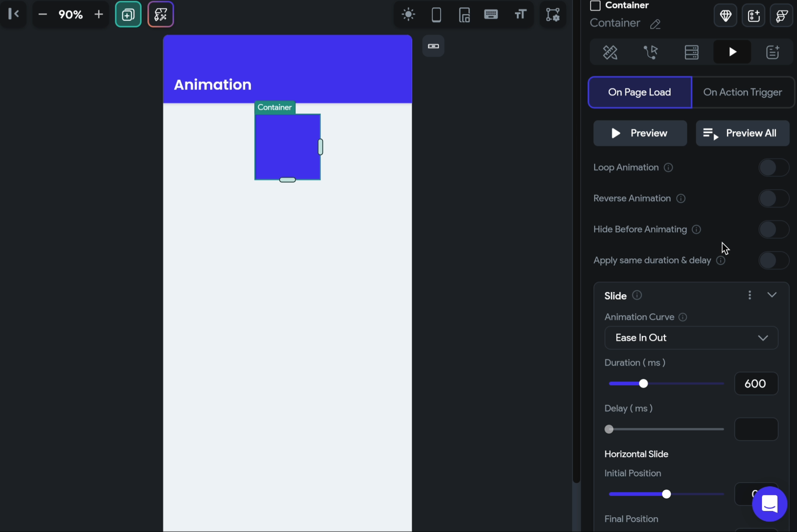Open the text scale icon
This screenshot has height=532, width=797.
(520, 15)
